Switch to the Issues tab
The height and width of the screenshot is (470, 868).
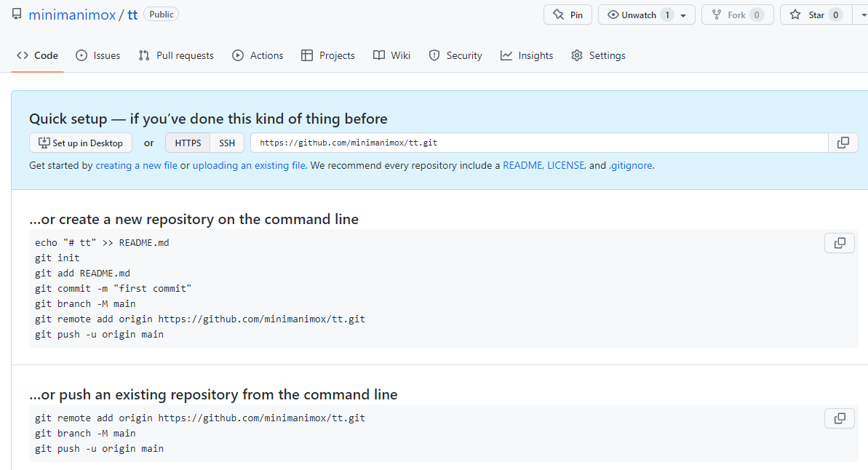98,55
